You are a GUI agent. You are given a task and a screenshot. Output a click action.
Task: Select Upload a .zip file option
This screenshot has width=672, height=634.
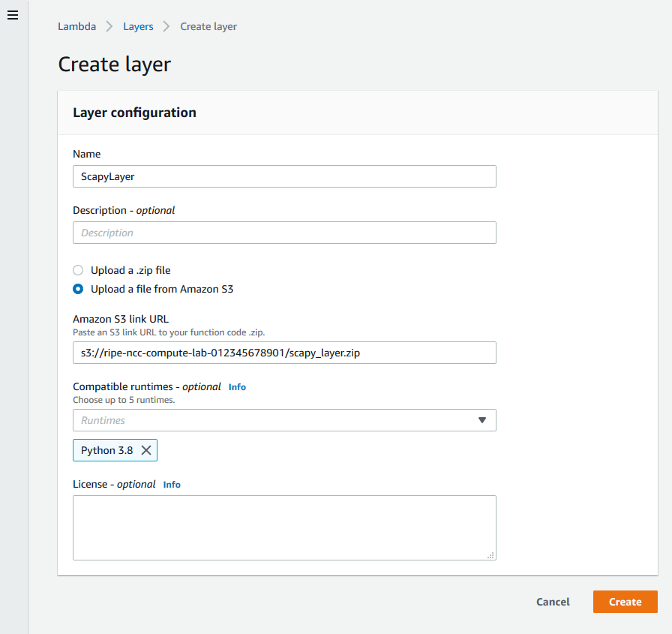tap(78, 270)
